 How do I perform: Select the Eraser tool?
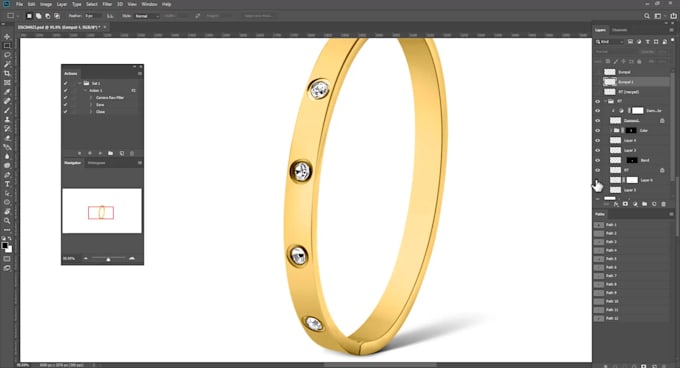7,138
